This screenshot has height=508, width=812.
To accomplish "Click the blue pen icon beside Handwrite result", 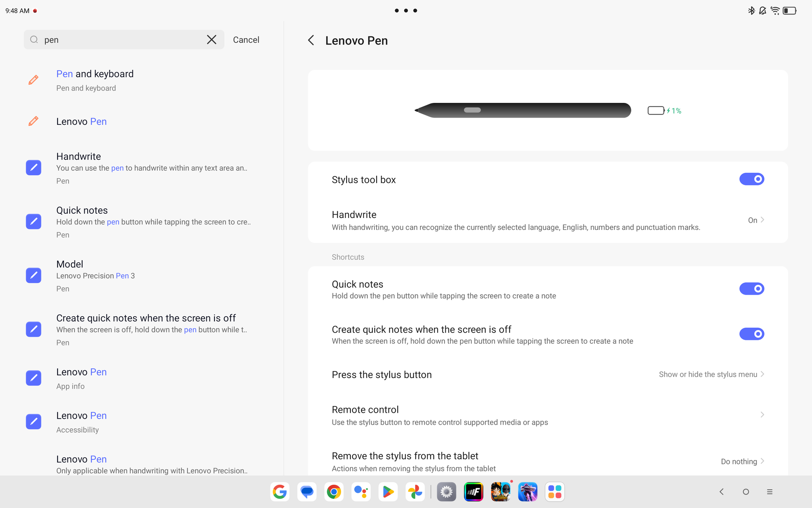I will click(33, 168).
